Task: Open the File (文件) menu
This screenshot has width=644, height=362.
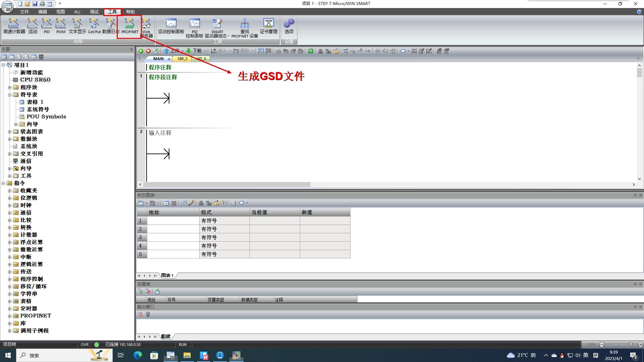Action: coord(24,12)
